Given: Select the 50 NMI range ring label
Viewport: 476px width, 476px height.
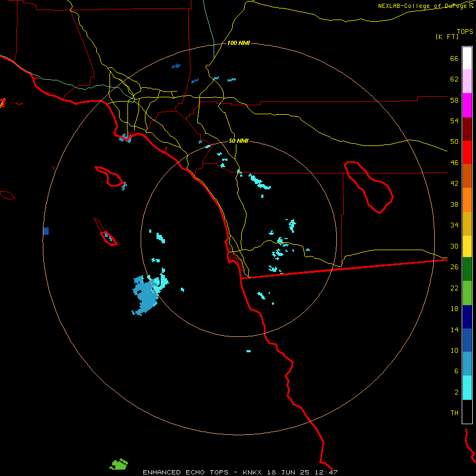Looking at the screenshot, I should point(239,141).
